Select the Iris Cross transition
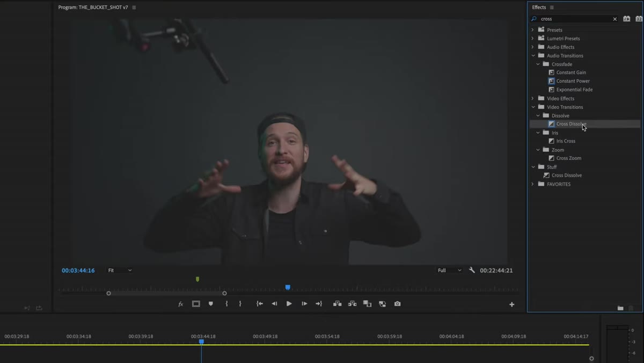Viewport: 644px width, 363px height. pyautogui.click(x=566, y=141)
